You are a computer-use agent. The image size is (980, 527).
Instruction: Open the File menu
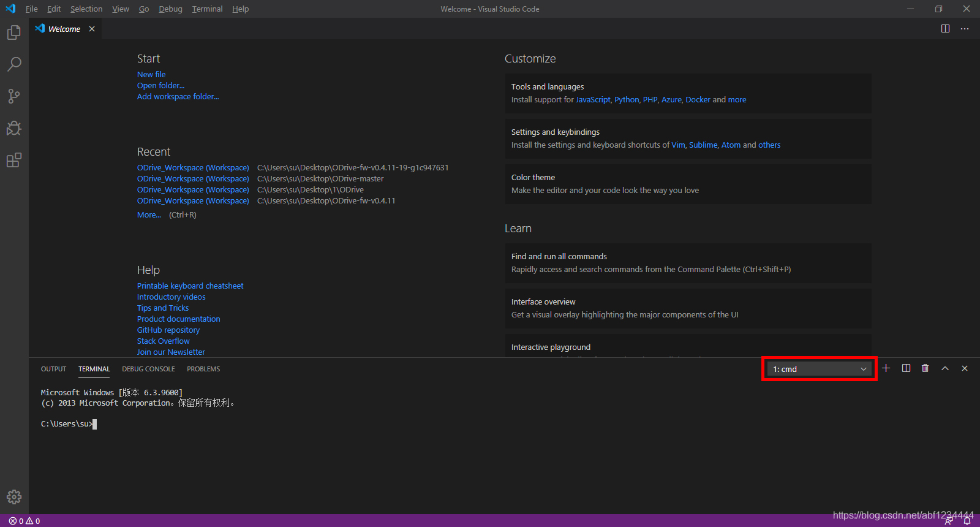pyautogui.click(x=32, y=9)
